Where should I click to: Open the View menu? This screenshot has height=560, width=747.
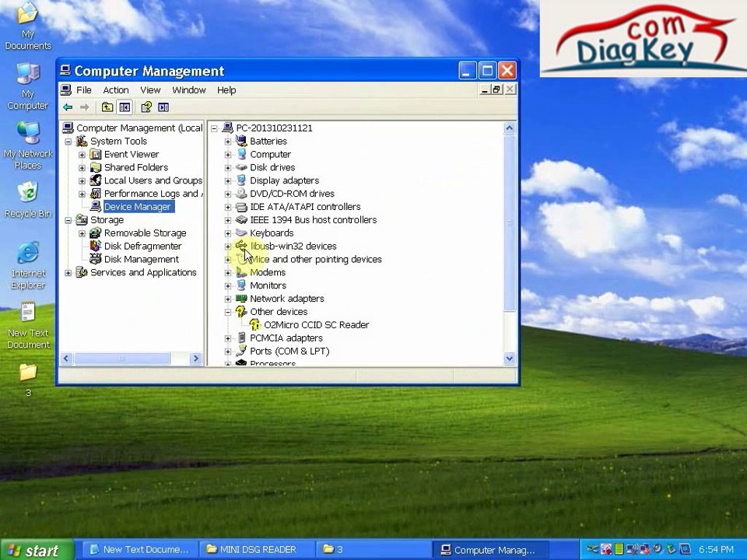pos(150,90)
